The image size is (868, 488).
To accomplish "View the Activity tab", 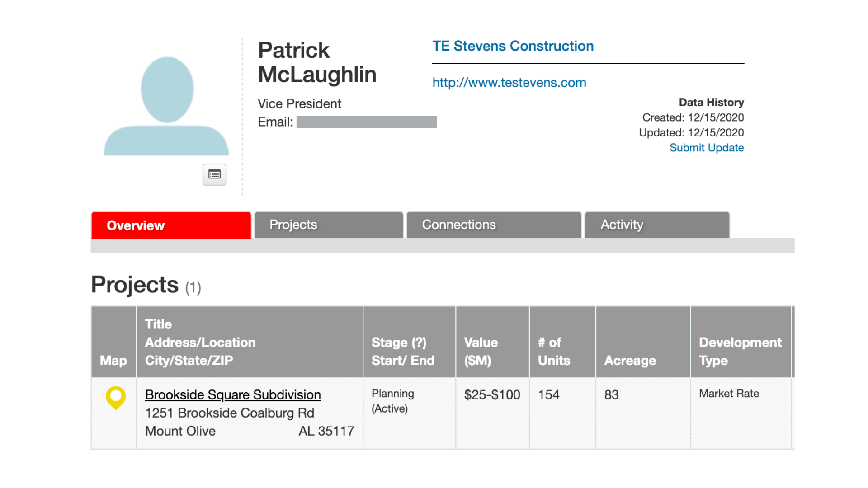I will pyautogui.click(x=657, y=225).
